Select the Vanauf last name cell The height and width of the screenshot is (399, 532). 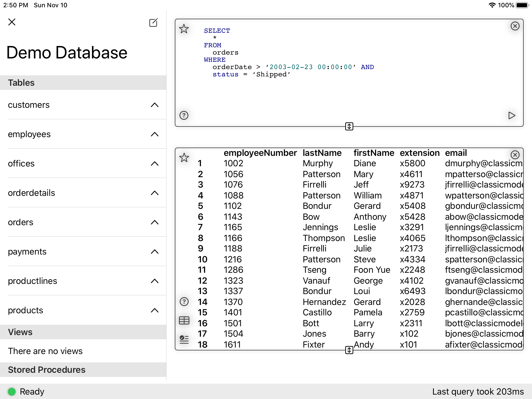click(316, 281)
